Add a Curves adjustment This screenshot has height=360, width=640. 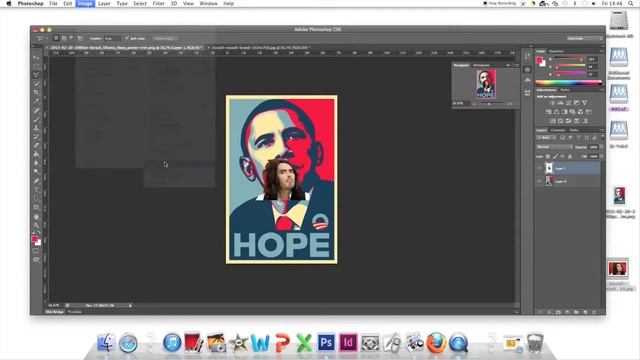[568, 102]
